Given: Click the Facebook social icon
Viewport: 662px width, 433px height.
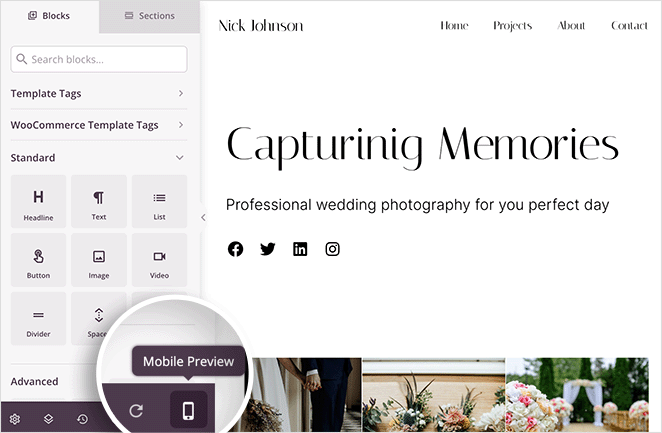Looking at the screenshot, I should point(235,249).
